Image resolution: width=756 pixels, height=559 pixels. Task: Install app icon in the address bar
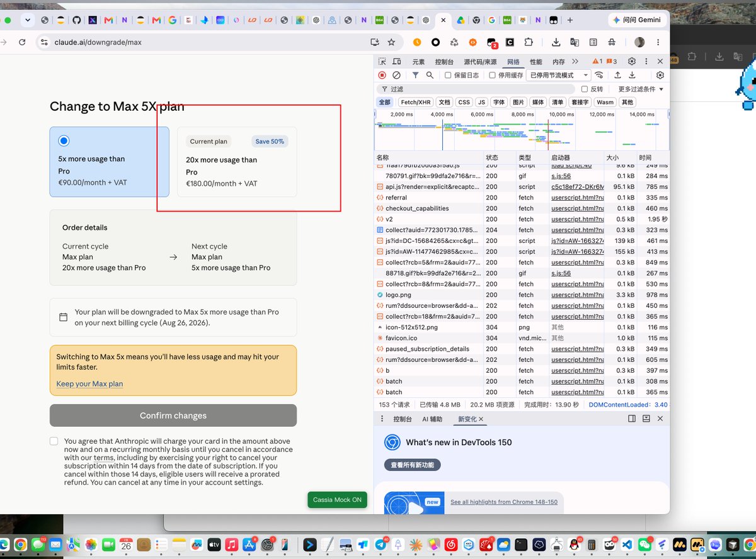[x=375, y=42]
